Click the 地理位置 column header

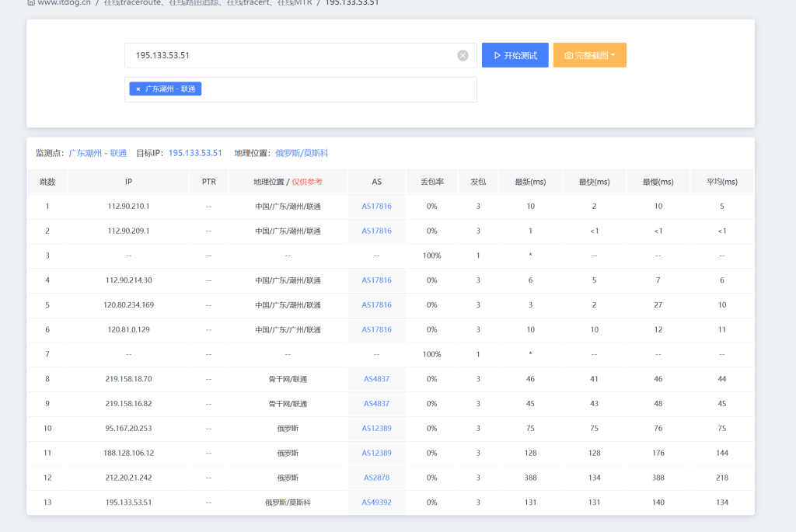288,182
